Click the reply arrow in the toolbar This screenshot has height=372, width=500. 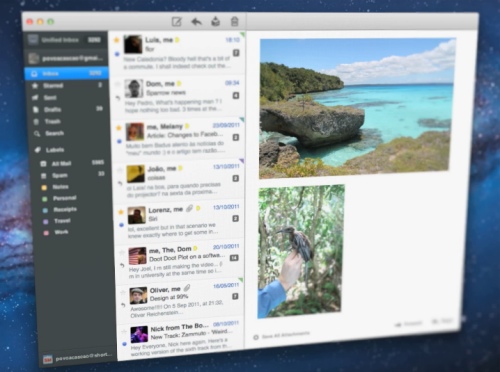196,22
